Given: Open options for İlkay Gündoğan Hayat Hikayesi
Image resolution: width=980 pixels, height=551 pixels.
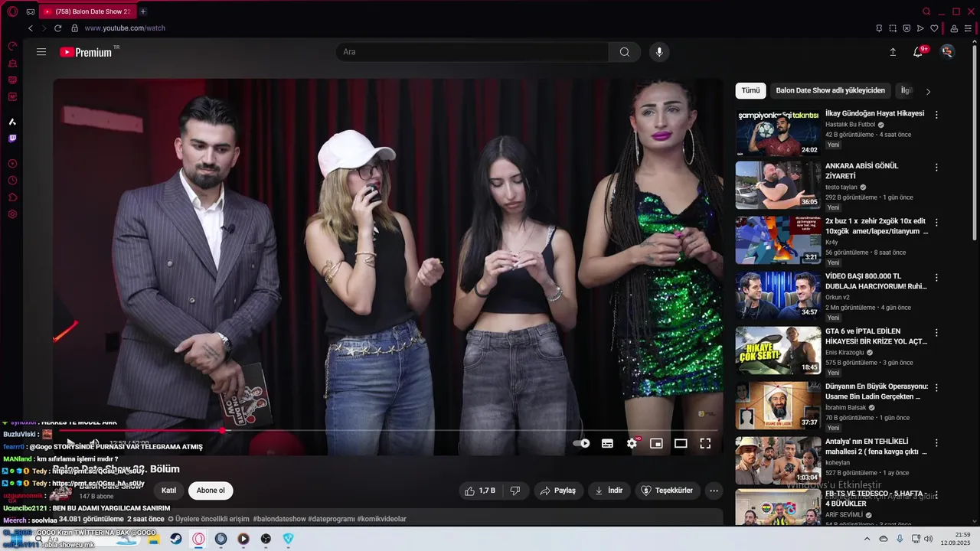Looking at the screenshot, I should click(x=936, y=115).
